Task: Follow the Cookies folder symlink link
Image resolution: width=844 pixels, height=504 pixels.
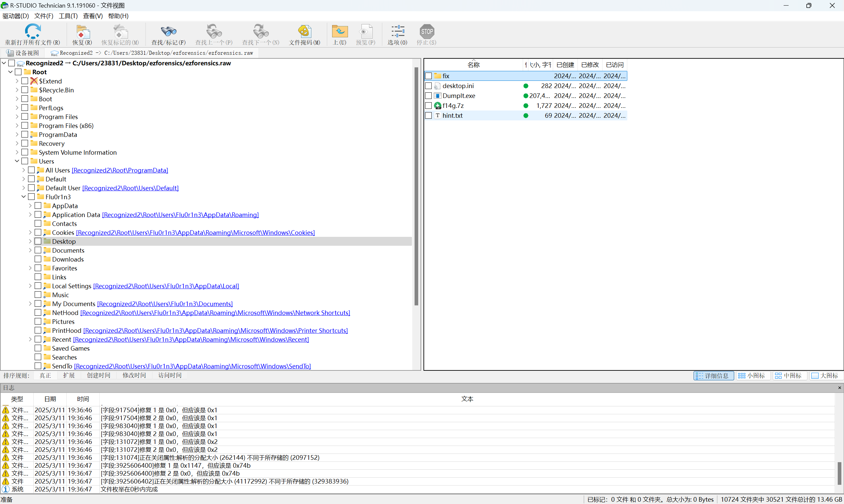Action: tap(195, 233)
